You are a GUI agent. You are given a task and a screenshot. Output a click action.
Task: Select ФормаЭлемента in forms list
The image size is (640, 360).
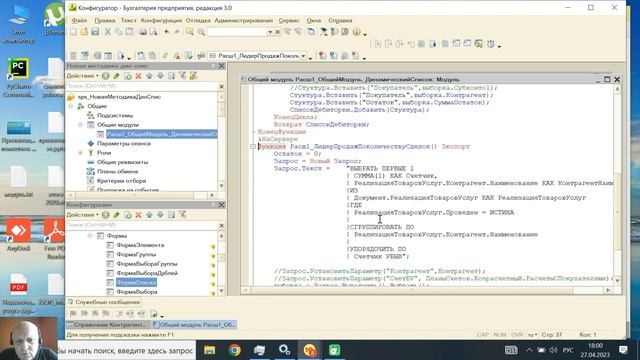[x=140, y=245]
